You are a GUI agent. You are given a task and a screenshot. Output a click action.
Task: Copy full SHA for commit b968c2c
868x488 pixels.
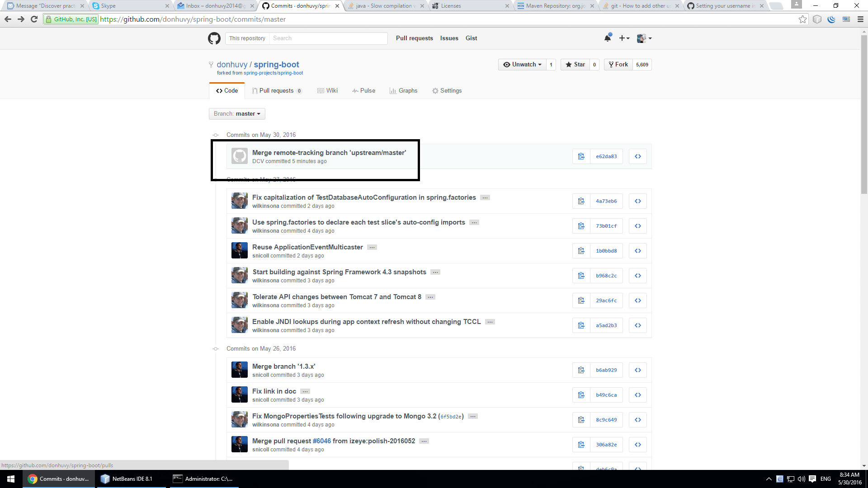point(581,276)
